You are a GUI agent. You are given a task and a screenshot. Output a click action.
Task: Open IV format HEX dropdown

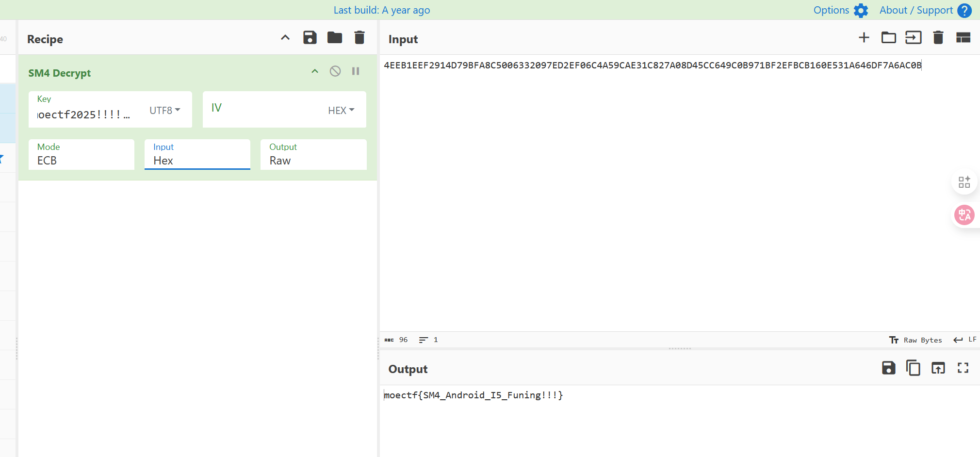[341, 110]
